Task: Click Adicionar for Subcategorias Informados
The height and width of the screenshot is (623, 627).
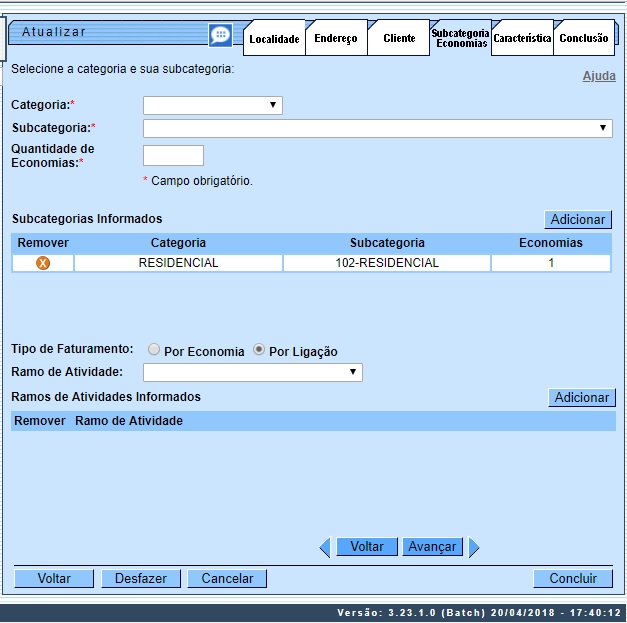Action: click(x=578, y=219)
